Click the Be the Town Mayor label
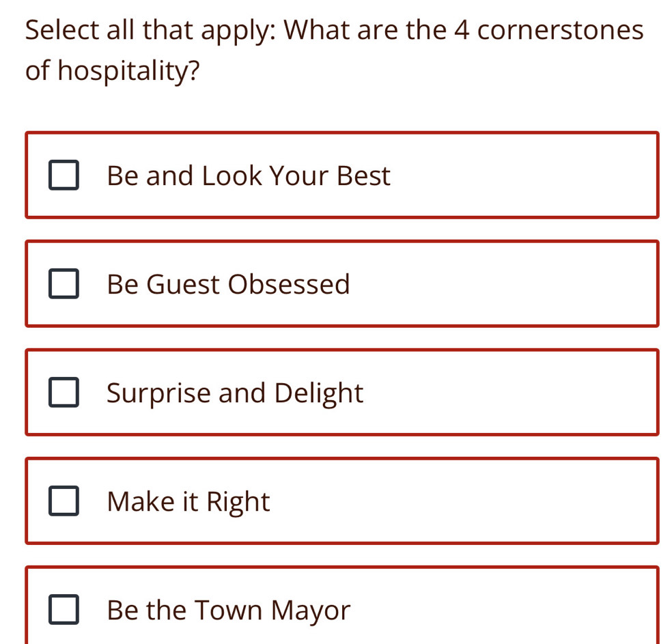Image resolution: width=672 pixels, height=644 pixels. coord(227,610)
